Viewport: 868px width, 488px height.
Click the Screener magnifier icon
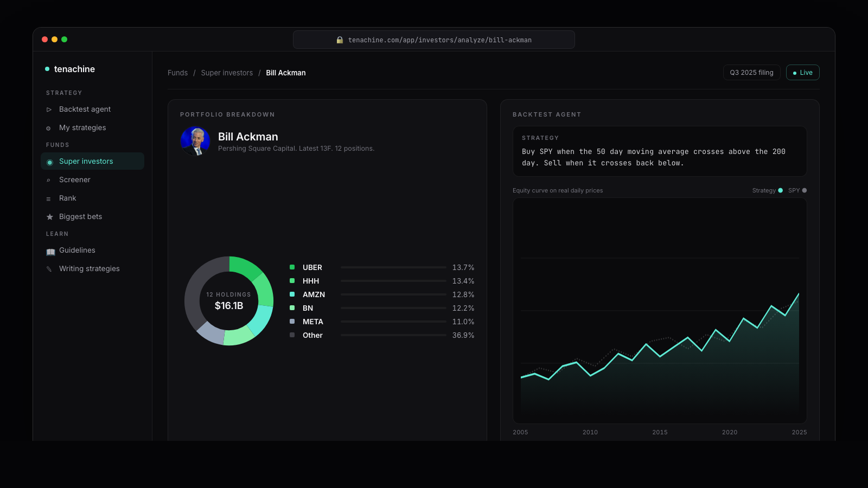pos(48,180)
